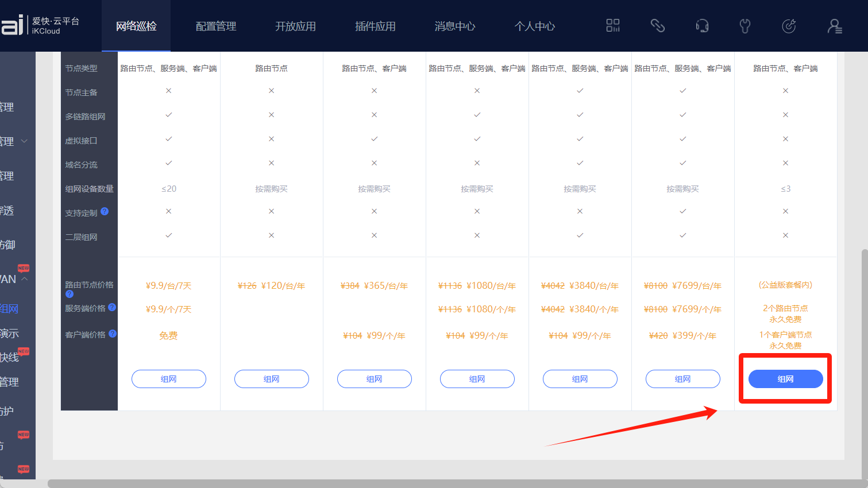Click 组网 button under the ¥7699/台/年 plan

[x=682, y=379]
